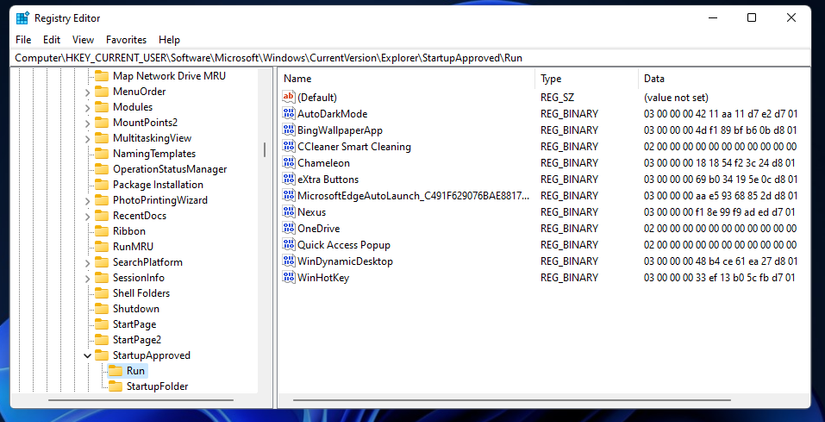Click the folder icon of Run key
This screenshot has height=422, width=825.
click(x=115, y=371)
